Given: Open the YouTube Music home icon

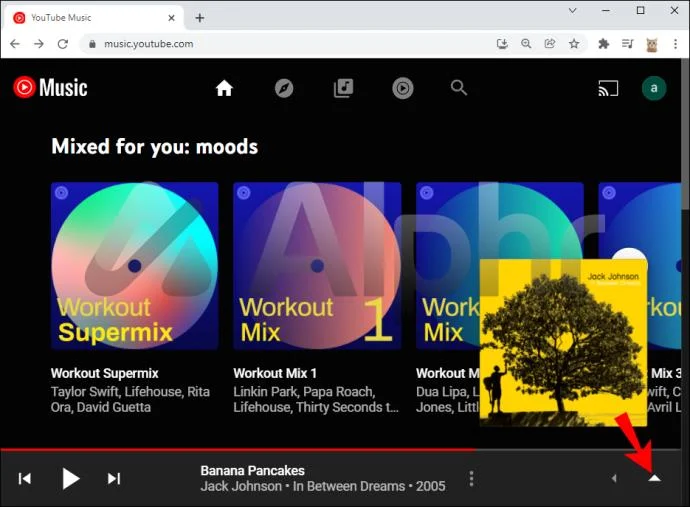Looking at the screenshot, I should [x=224, y=88].
